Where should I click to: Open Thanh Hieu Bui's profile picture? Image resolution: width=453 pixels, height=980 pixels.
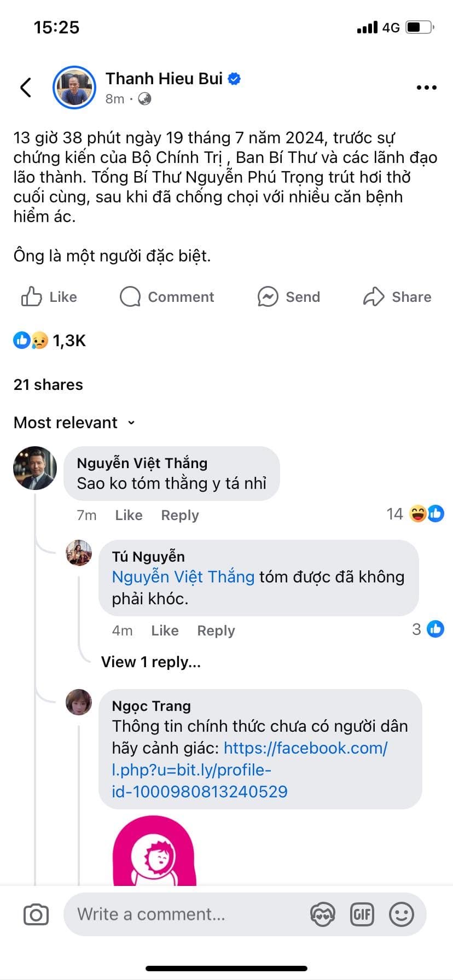[x=74, y=87]
